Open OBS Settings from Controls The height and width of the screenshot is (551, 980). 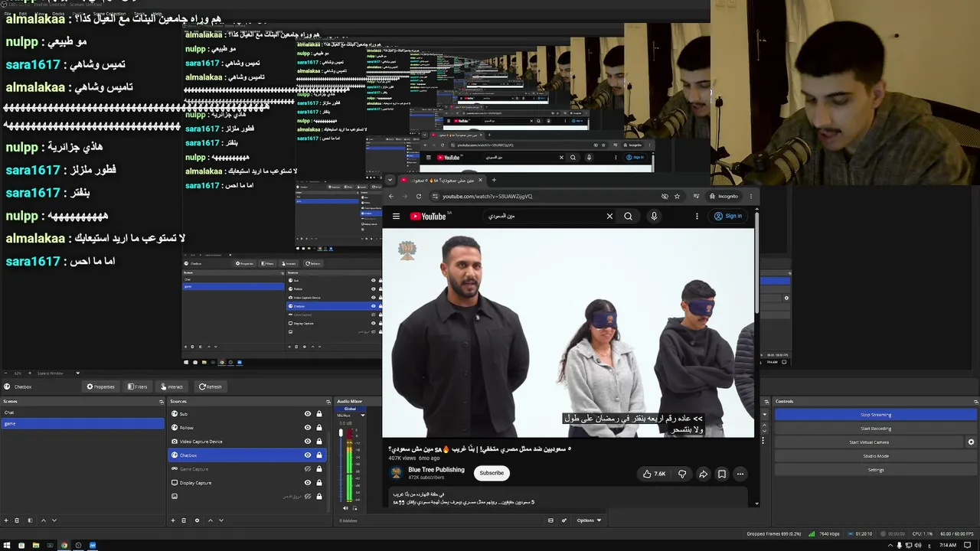(x=876, y=470)
